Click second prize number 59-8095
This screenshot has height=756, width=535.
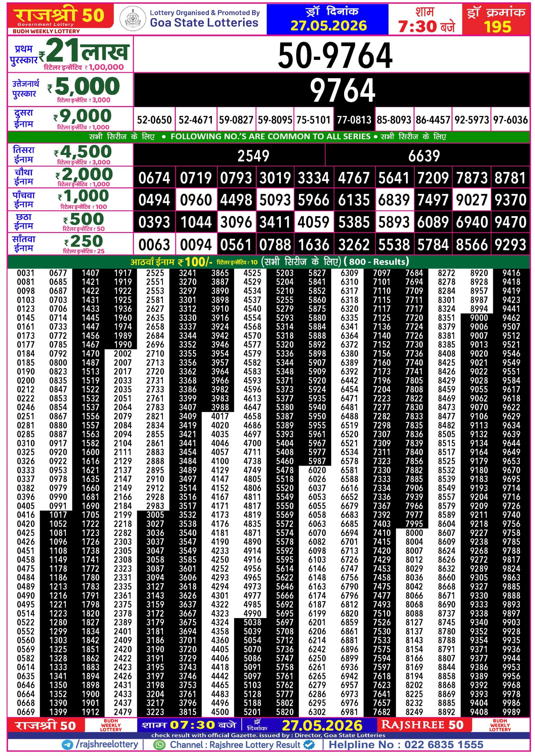[x=275, y=120]
